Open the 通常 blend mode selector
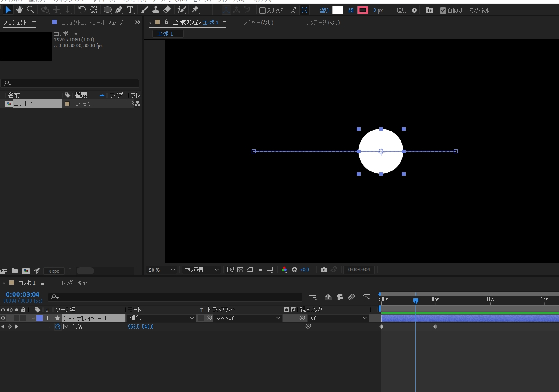The height and width of the screenshot is (392, 559). 160,318
